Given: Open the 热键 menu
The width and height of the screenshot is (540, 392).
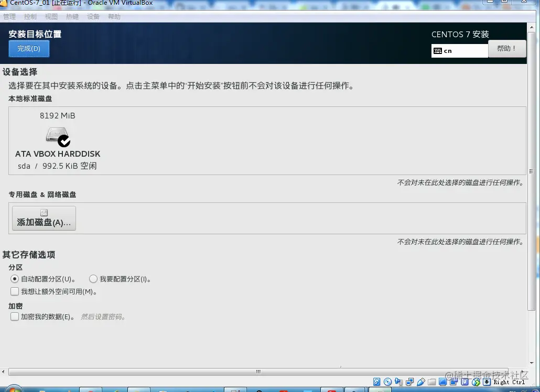Looking at the screenshot, I should point(72,17).
